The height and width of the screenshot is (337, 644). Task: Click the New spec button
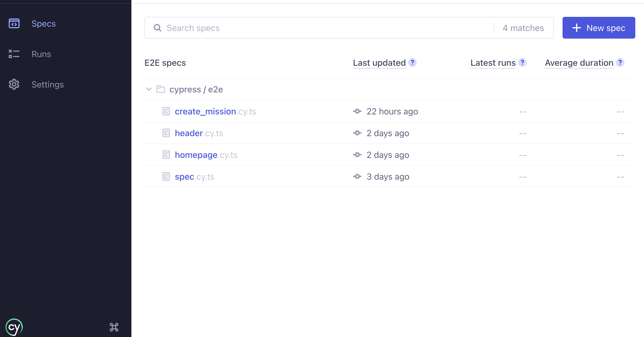[599, 28]
